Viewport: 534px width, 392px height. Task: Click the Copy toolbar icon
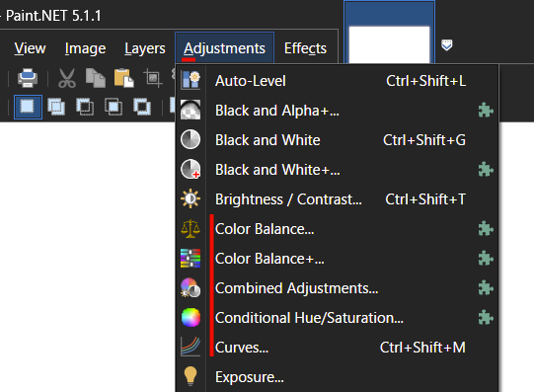96,78
